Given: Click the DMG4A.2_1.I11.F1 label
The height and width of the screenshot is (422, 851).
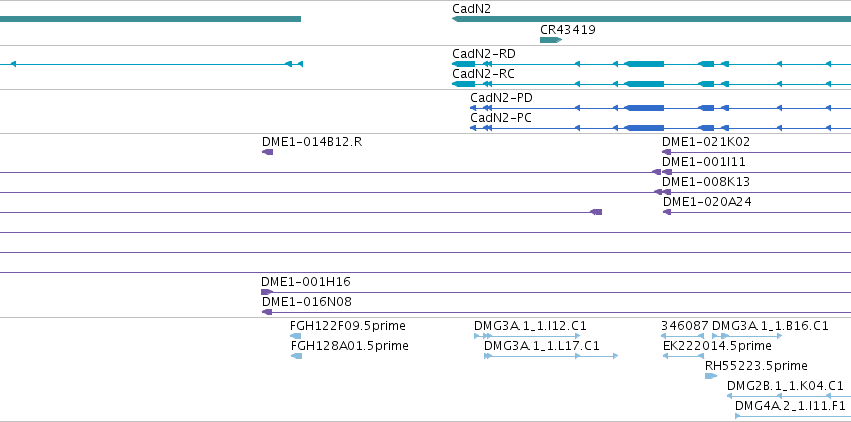Looking at the screenshot, I should pos(790,406).
